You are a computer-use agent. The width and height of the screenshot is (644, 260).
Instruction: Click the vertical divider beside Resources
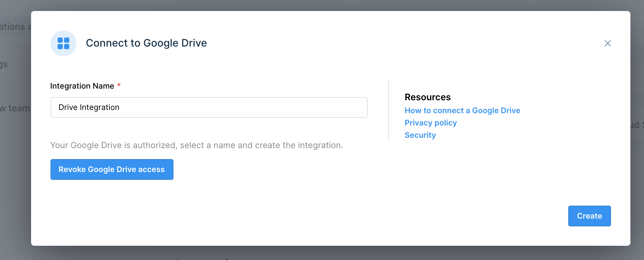[389, 110]
